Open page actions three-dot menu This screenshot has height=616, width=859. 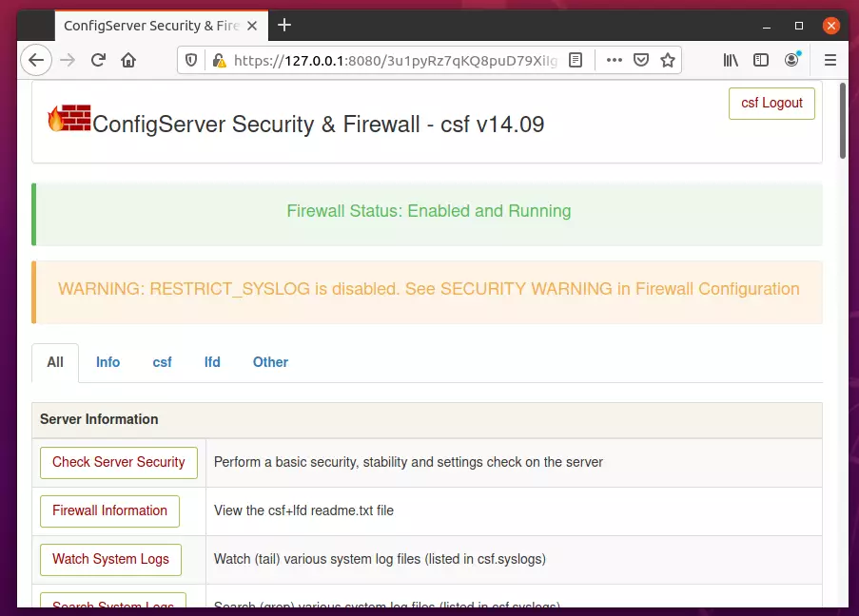[x=615, y=60]
